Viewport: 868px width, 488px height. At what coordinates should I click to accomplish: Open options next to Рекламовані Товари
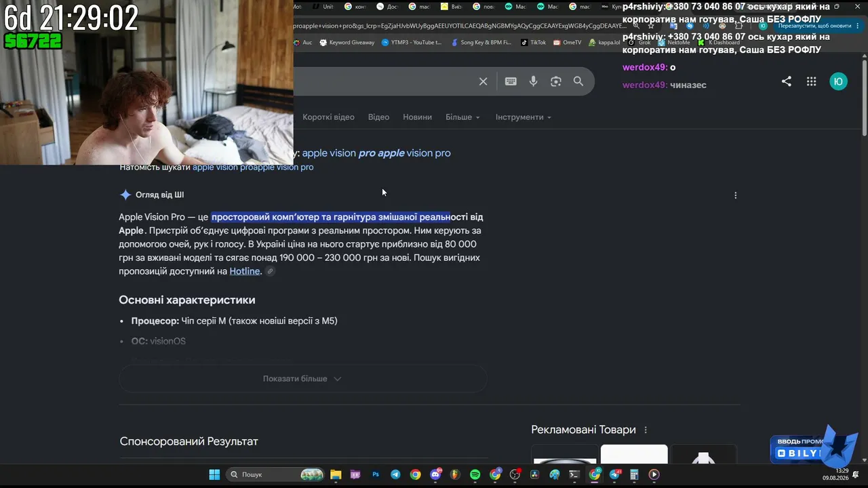point(646,430)
